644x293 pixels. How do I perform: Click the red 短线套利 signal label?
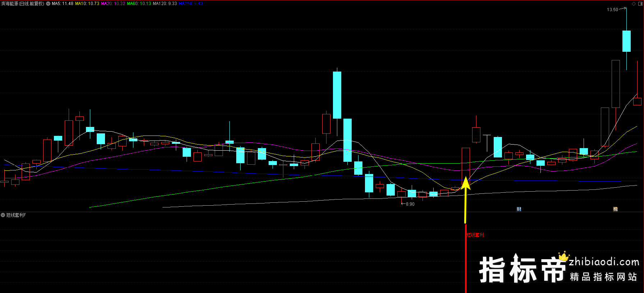tap(475, 235)
